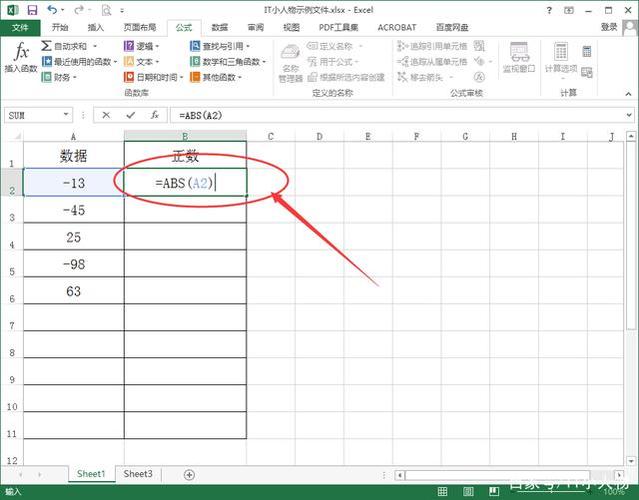The width and height of the screenshot is (639, 500).
Task: Click the Insert Function fx ribbon button
Action: pyautogui.click(x=20, y=57)
